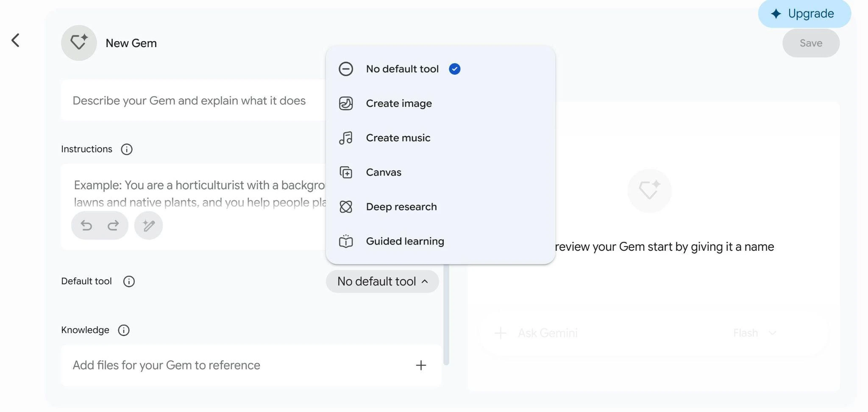This screenshot has height=412, width=868.
Task: Select Deep research as default tool
Action: coord(441,207)
